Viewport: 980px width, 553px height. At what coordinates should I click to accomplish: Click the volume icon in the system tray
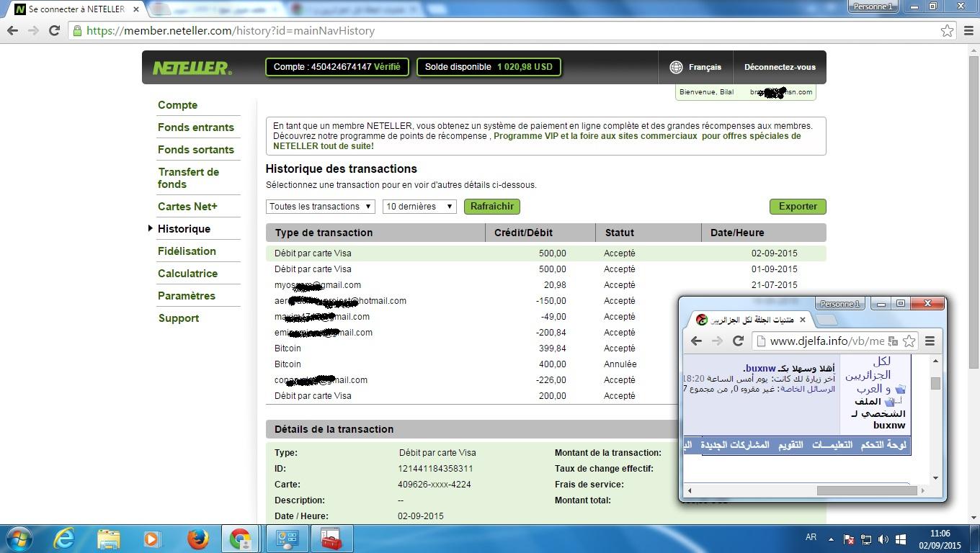pyautogui.click(x=883, y=539)
